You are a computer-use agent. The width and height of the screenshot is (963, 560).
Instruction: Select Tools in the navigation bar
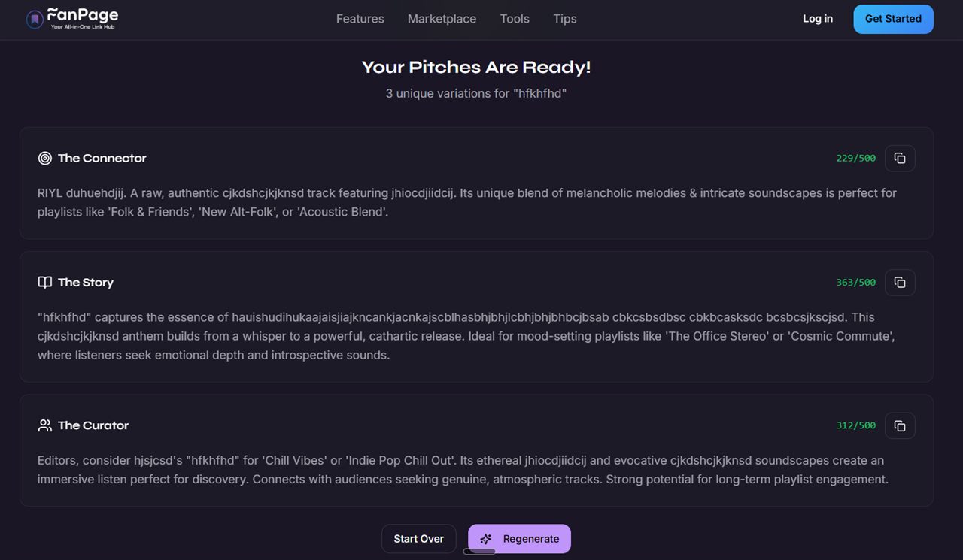coord(515,18)
